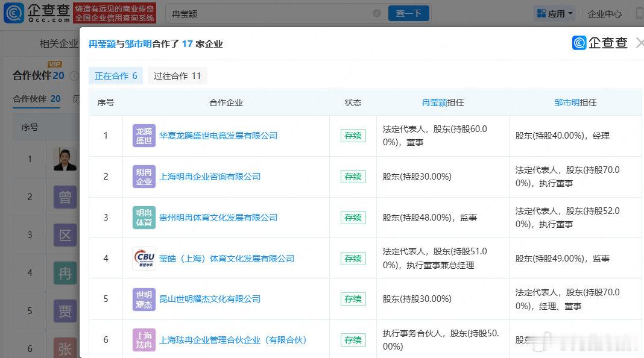Click the 贾 avatar icon in background list
644x358 pixels.
coord(65,311)
